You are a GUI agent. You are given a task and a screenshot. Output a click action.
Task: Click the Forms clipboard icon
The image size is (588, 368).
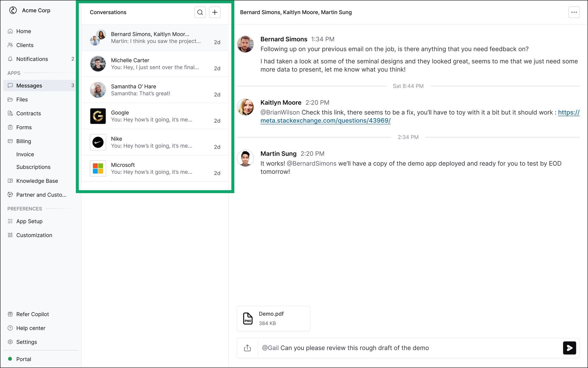tap(10, 127)
